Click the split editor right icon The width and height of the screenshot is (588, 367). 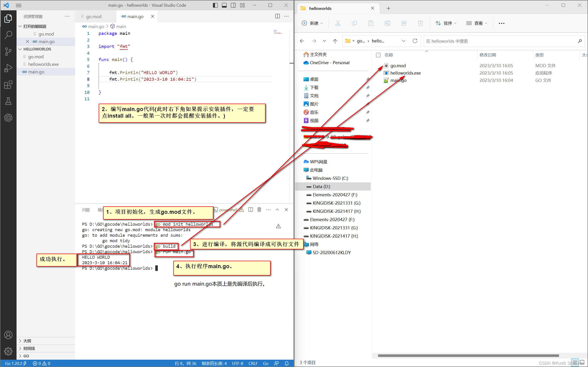tap(277, 16)
